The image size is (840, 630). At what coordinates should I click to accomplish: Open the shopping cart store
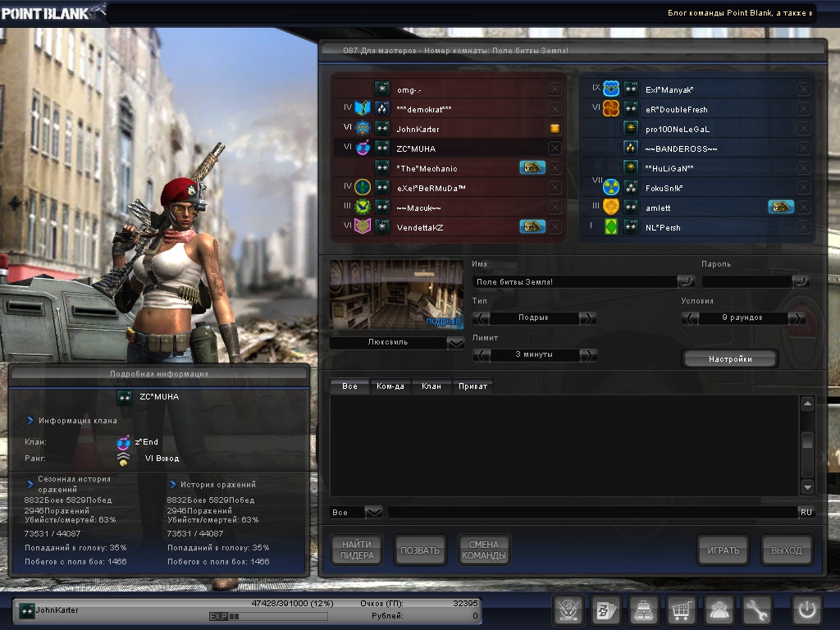click(682, 610)
